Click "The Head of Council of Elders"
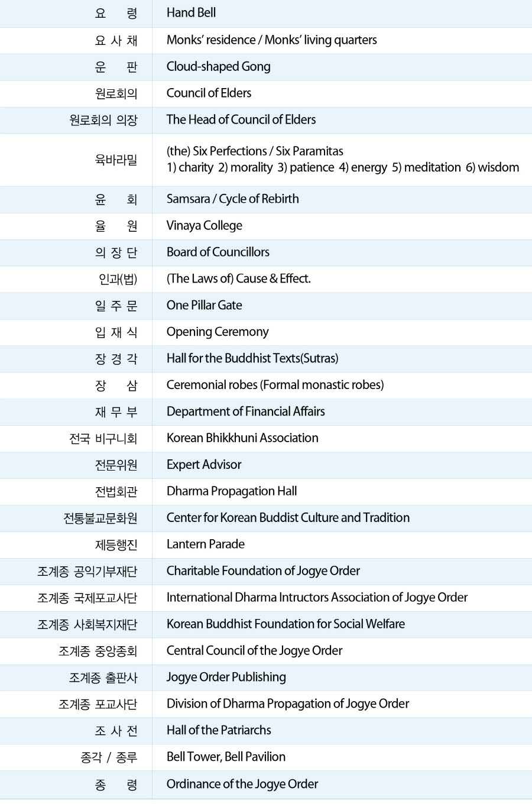This screenshot has width=532, height=804. click(x=241, y=120)
